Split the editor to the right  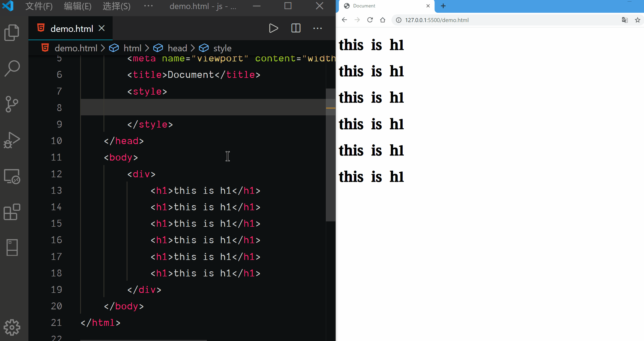pos(296,28)
